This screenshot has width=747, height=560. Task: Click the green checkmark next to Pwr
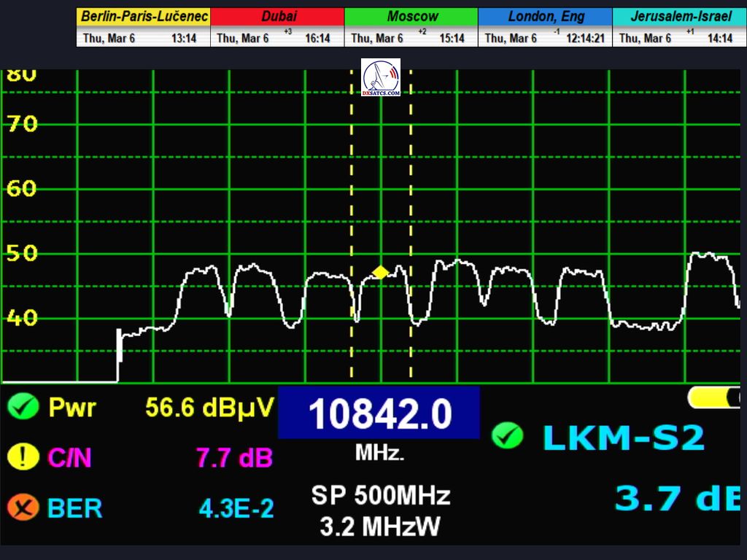[x=23, y=407]
